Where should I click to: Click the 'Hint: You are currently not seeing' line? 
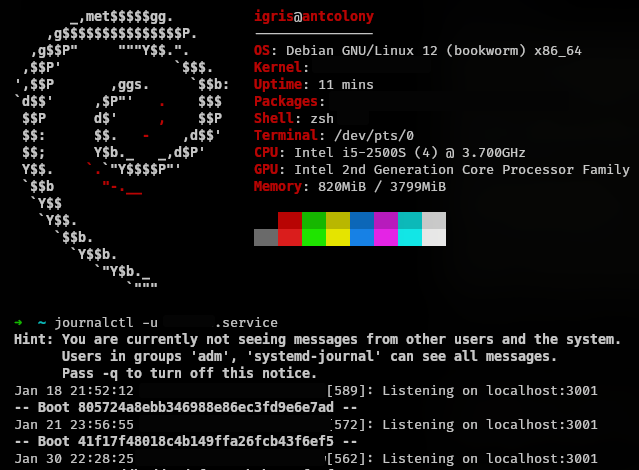coord(317,339)
